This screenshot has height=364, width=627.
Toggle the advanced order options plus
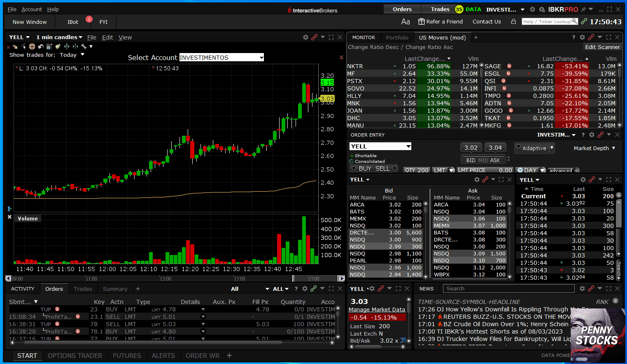[576, 170]
